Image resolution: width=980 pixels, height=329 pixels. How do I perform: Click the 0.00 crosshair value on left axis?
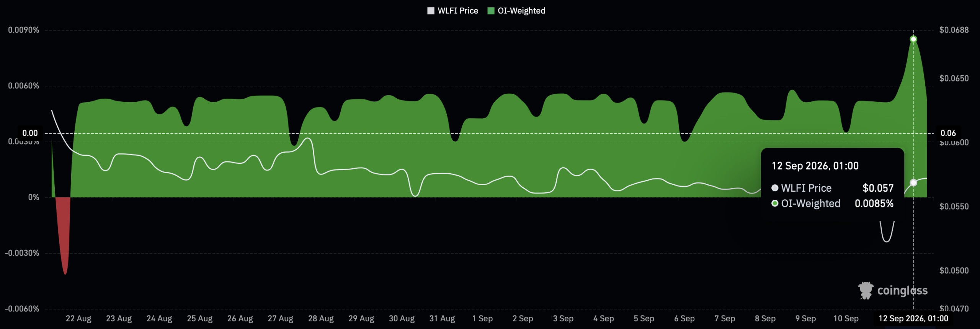[x=30, y=133]
